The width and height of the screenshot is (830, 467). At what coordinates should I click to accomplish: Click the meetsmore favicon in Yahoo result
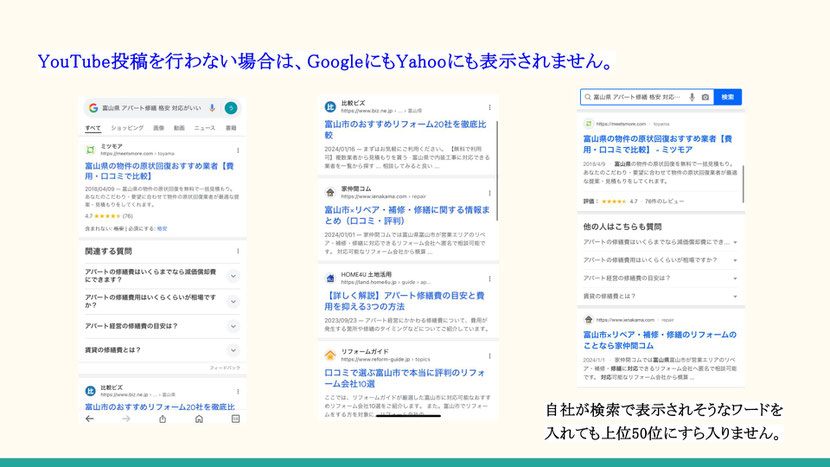point(588,124)
